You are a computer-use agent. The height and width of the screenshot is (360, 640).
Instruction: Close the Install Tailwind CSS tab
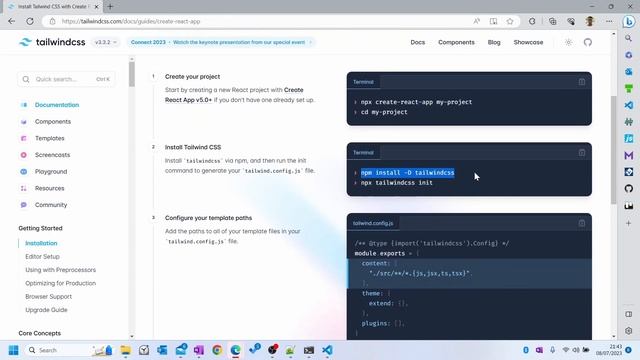[x=97, y=7]
